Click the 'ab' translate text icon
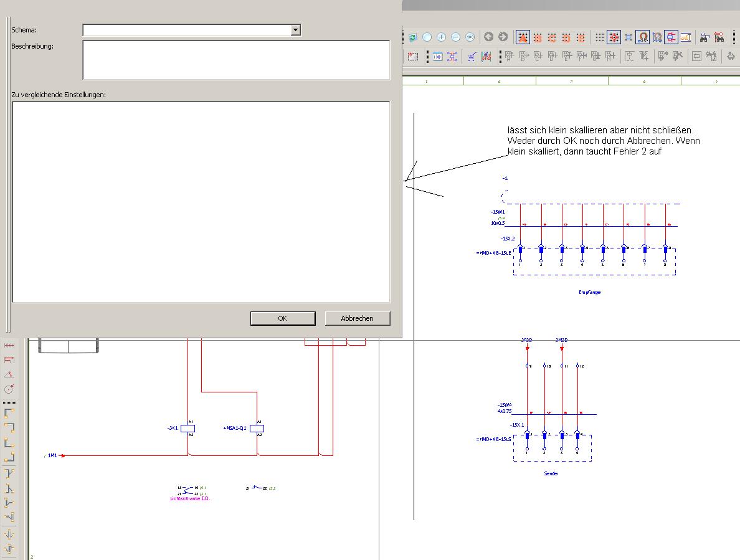This screenshot has height=560, width=740. point(486,56)
